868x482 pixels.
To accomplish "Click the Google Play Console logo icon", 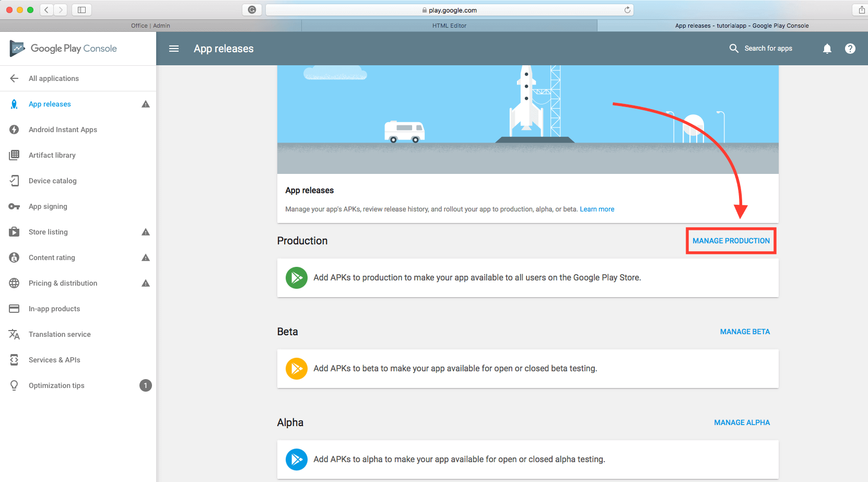I will tap(17, 49).
